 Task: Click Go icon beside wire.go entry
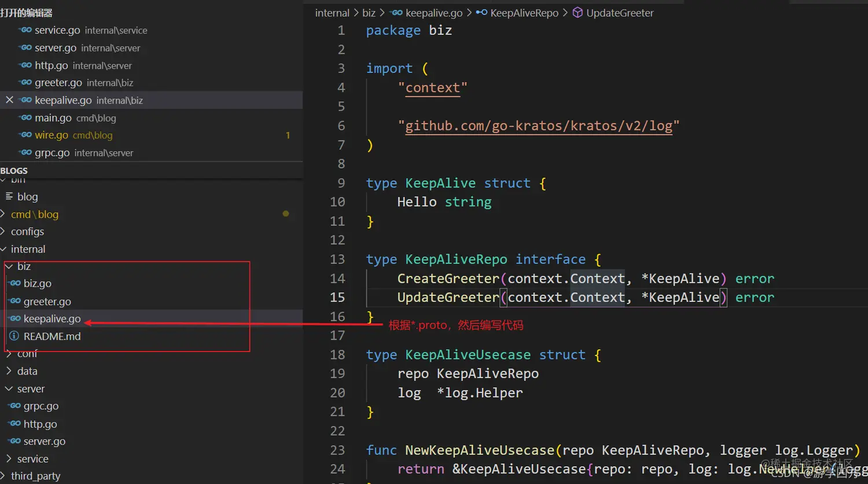tap(25, 135)
